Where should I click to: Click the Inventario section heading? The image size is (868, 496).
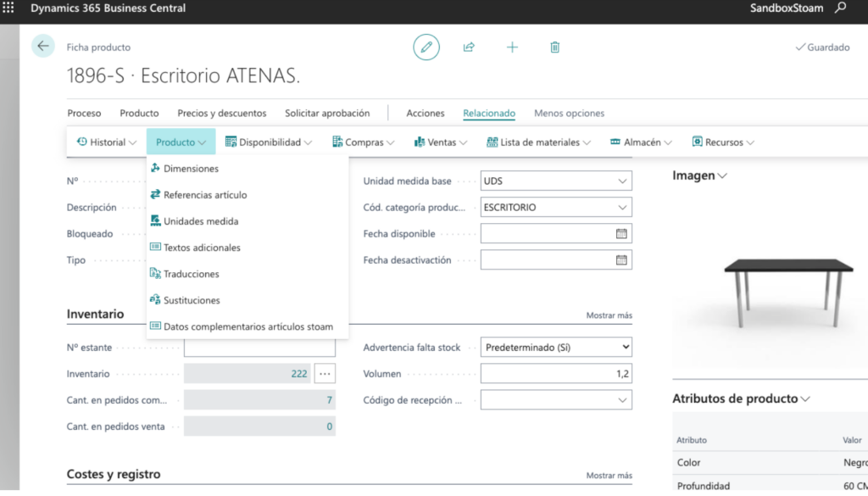[x=95, y=314]
